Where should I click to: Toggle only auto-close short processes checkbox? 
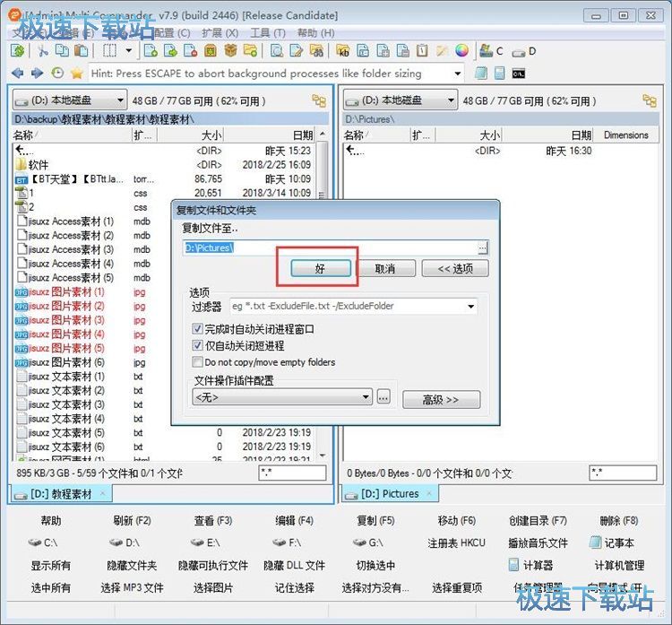click(197, 345)
